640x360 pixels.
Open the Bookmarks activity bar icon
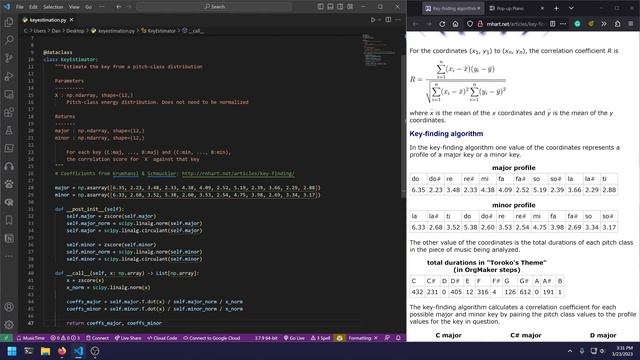(9, 220)
